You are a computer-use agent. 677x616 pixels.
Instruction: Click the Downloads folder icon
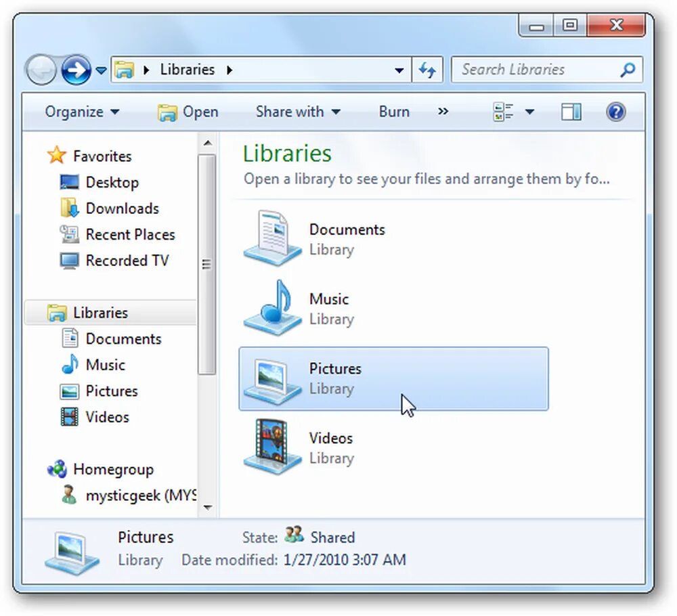click(x=69, y=208)
